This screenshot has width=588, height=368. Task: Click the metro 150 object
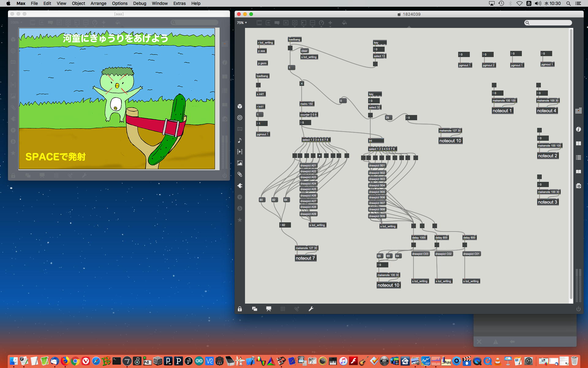[307, 104]
